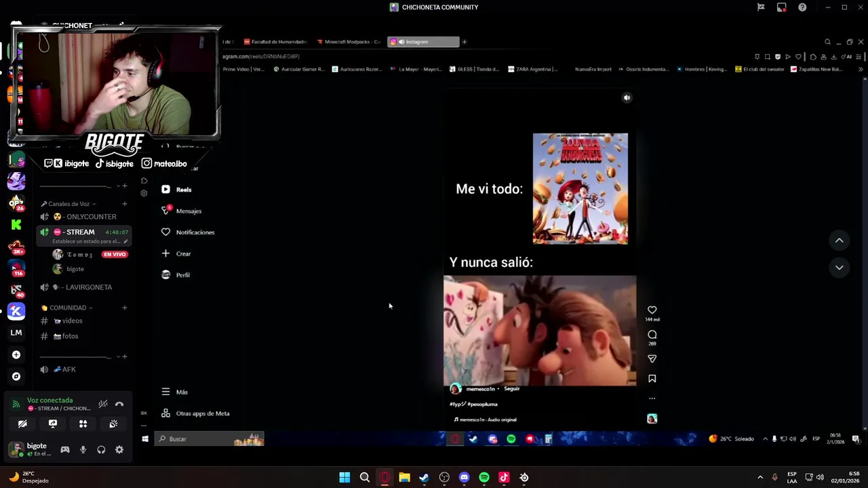Image resolution: width=868 pixels, height=488 pixels.
Task: Open the fotos text channel
Action: pos(84,336)
